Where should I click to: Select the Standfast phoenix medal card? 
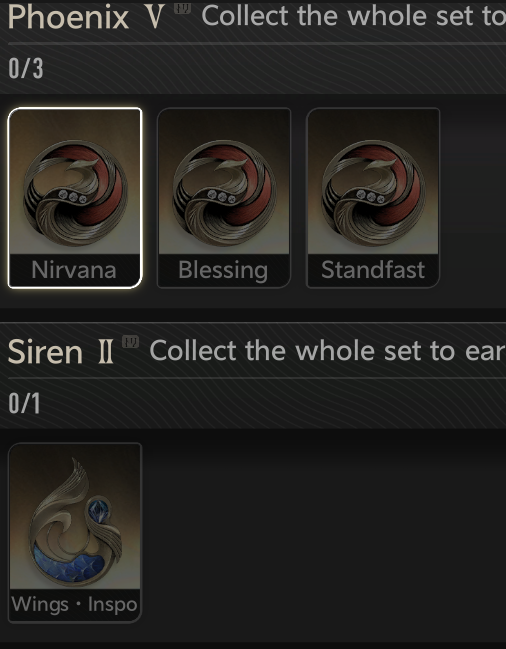click(373, 198)
